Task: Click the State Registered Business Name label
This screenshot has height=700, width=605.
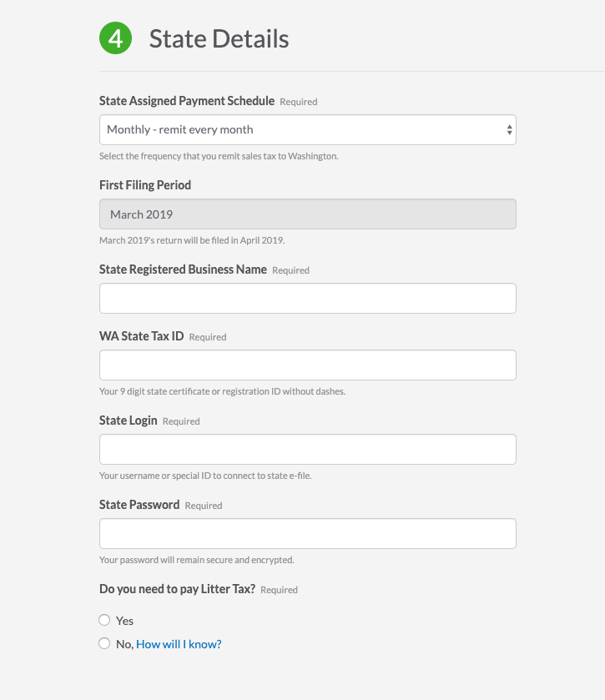Action: [183, 269]
